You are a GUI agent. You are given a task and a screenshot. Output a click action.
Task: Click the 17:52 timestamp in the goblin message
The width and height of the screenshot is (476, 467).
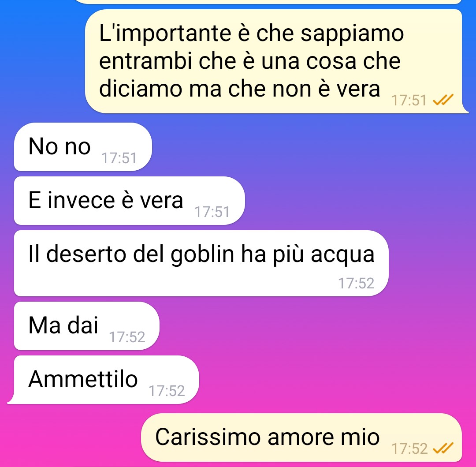click(356, 283)
